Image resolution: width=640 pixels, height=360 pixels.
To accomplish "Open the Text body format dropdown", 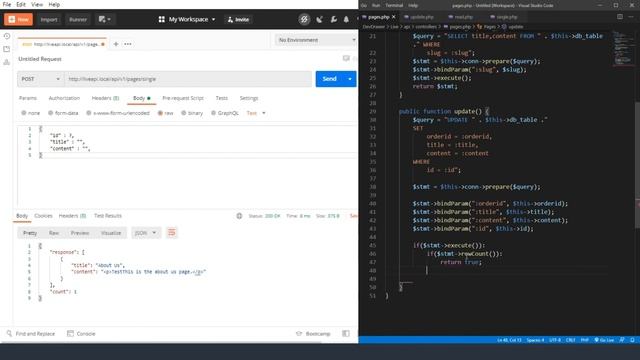I will [x=256, y=113].
